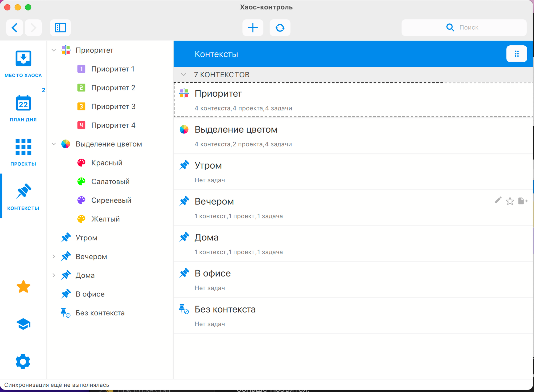Collapse the Приоритет group in the tree
The image size is (534, 392).
coord(53,50)
